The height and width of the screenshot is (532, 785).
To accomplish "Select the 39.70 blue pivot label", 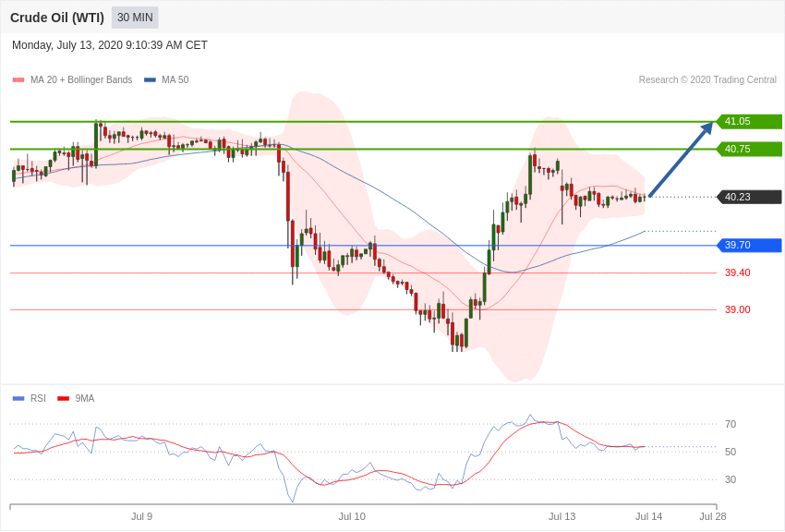I will tap(749, 245).
